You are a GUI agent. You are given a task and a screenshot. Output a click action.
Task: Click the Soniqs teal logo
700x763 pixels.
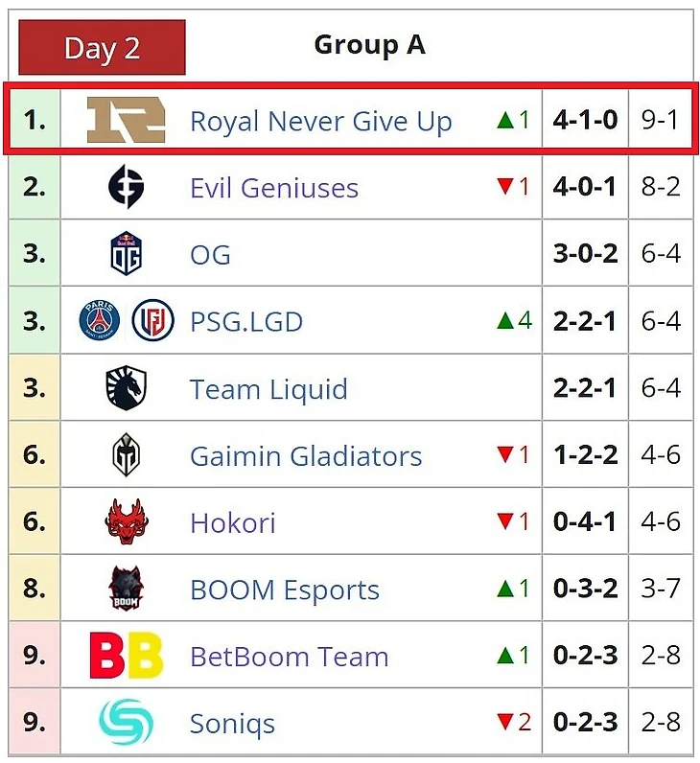pyautogui.click(x=127, y=722)
